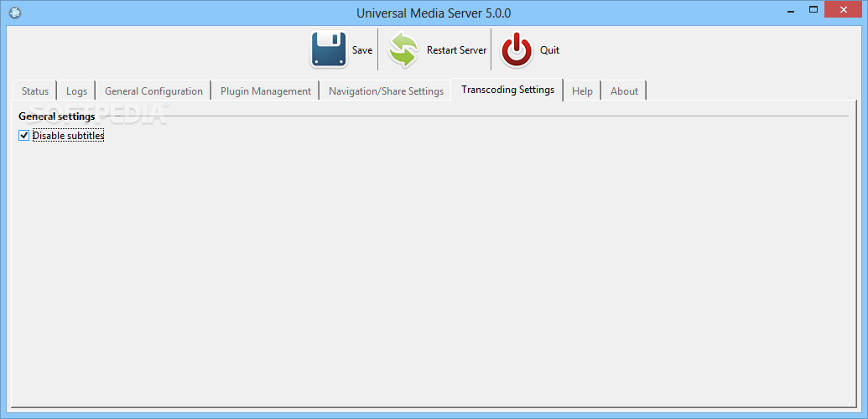Click the Save text label
Screen dimensions: 868x419
point(362,50)
